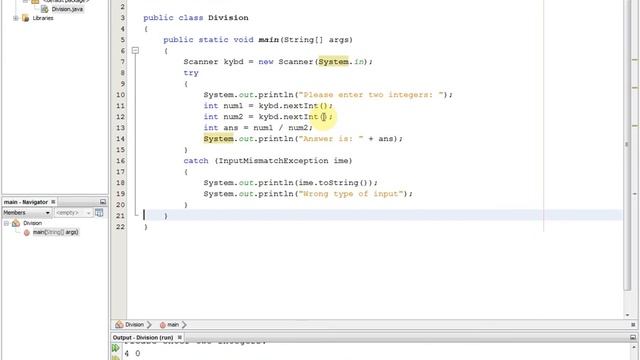Image resolution: width=640 pixels, height=360 pixels.
Task: Click the Libraries folder icon
Action: [x=25, y=18]
